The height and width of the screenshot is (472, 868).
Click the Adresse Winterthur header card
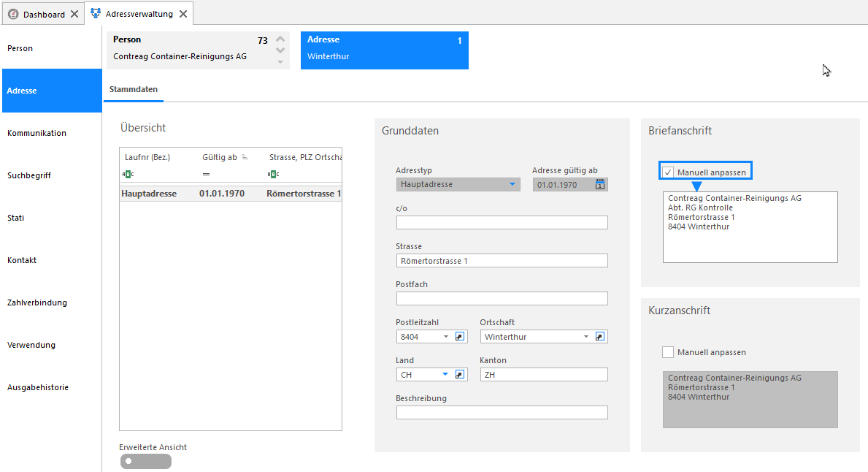pyautogui.click(x=384, y=50)
